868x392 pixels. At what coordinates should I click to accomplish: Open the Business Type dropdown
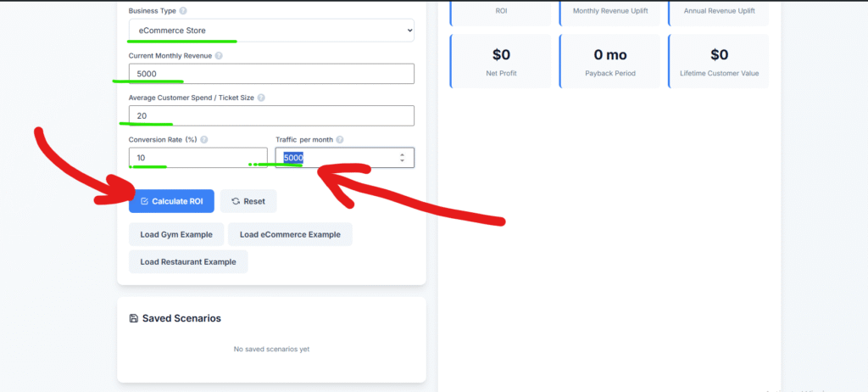271,31
